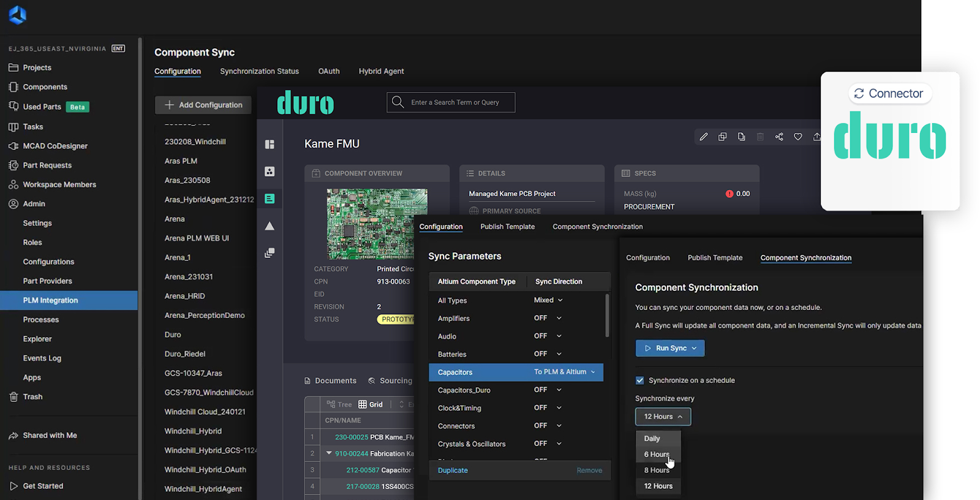980x500 pixels.
Task: Switch documents table to Tree view
Action: [339, 404]
